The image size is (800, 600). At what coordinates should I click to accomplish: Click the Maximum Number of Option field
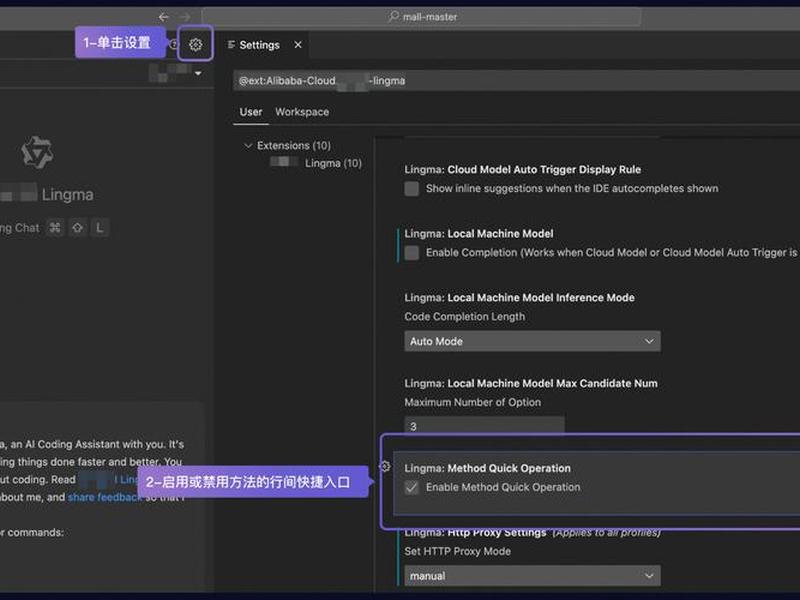click(484, 426)
